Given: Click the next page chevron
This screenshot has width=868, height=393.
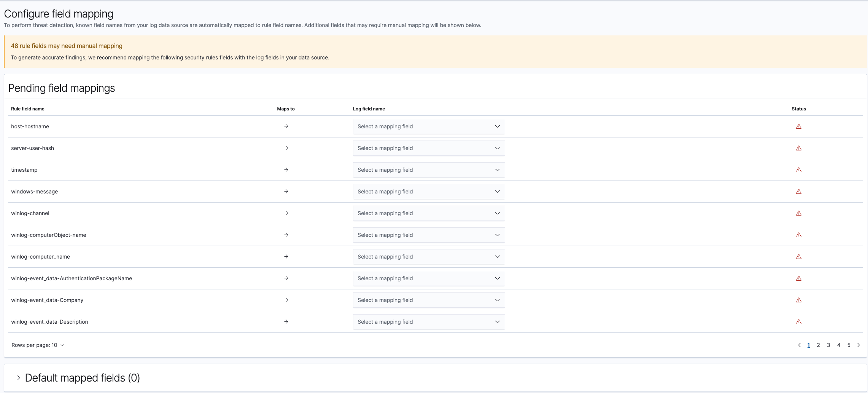Looking at the screenshot, I should pyautogui.click(x=858, y=345).
